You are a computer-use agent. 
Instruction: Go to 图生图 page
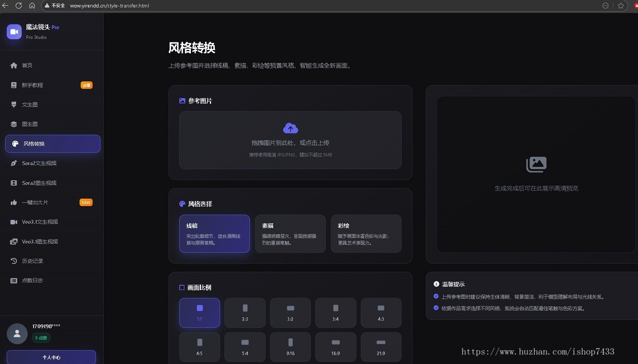click(53, 124)
